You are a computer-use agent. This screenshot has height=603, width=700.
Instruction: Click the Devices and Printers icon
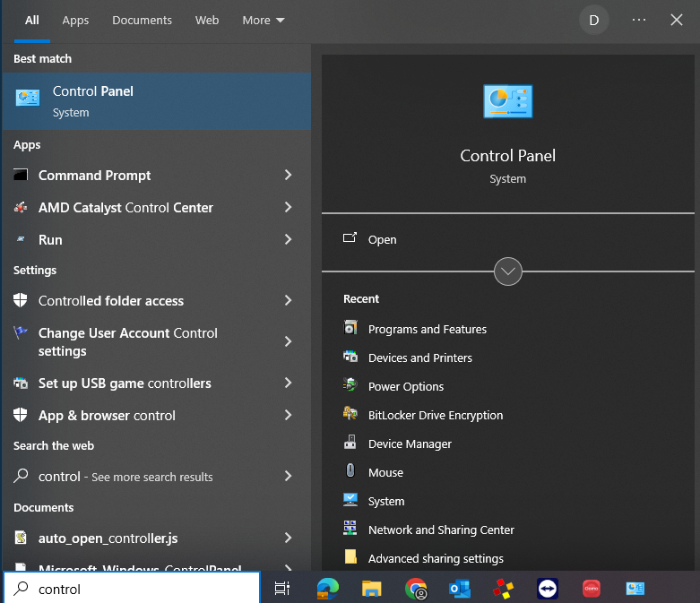coord(350,357)
